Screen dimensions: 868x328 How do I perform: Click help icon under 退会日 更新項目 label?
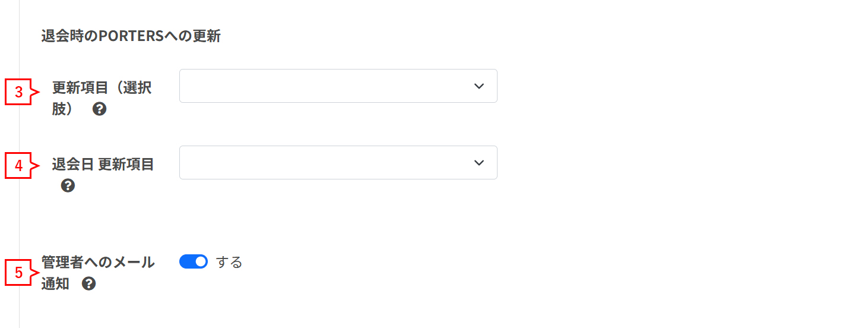pyautogui.click(x=68, y=186)
